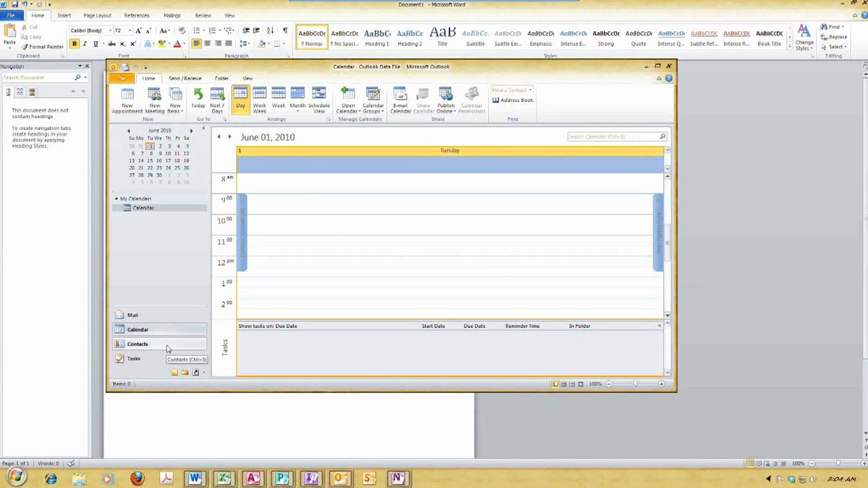Viewport: 868px width, 488px height.
Task: Click Find in Word Editing group
Action: (833, 27)
